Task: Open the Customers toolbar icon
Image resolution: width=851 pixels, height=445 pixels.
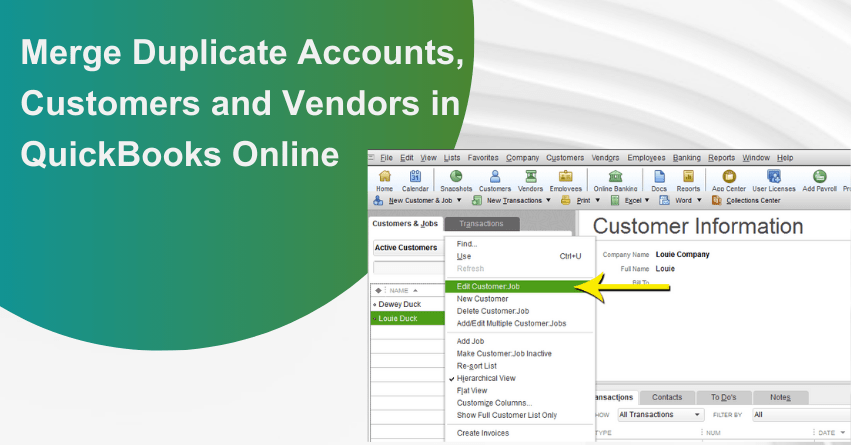Action: (494, 181)
